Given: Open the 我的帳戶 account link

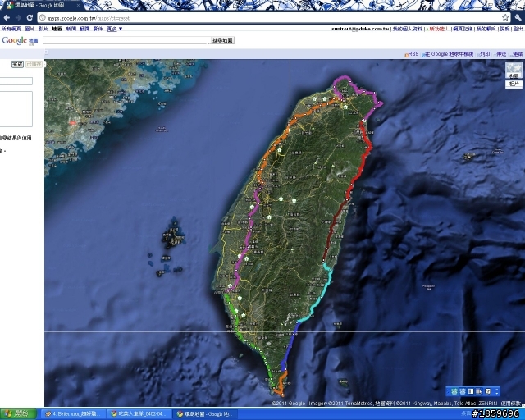Looking at the screenshot, I should click(x=486, y=29).
